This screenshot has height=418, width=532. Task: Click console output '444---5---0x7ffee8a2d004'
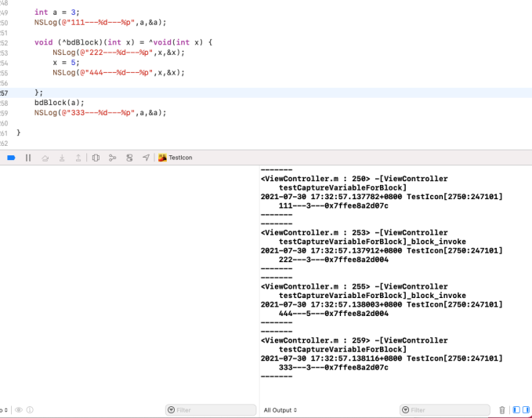click(334, 314)
